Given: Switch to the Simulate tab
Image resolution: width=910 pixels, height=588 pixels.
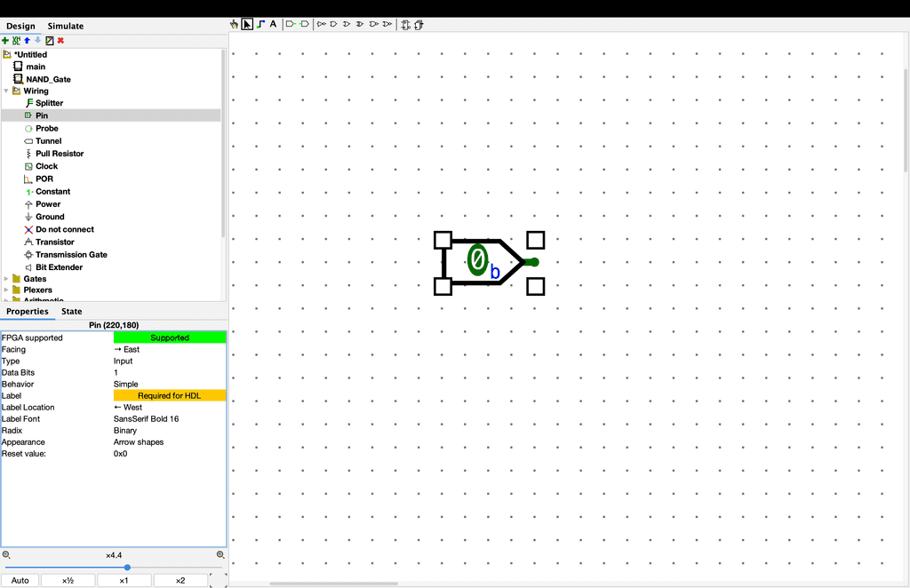Looking at the screenshot, I should (66, 26).
